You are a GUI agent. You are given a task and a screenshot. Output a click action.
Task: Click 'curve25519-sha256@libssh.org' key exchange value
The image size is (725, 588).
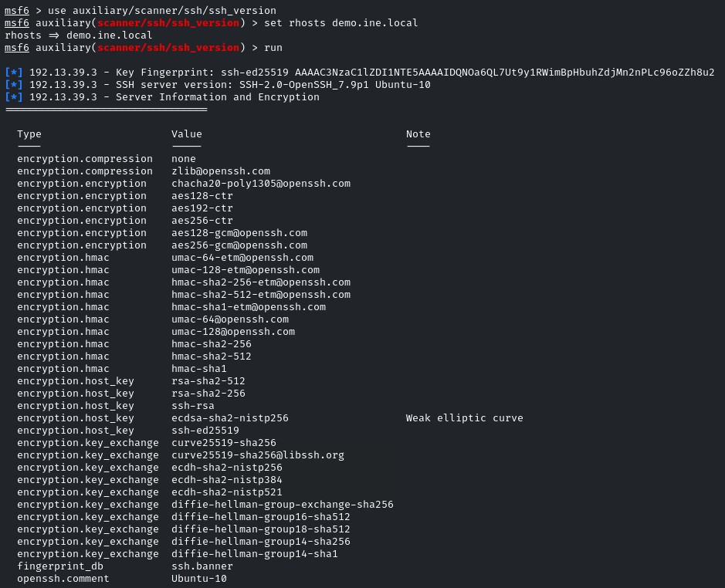click(258, 455)
